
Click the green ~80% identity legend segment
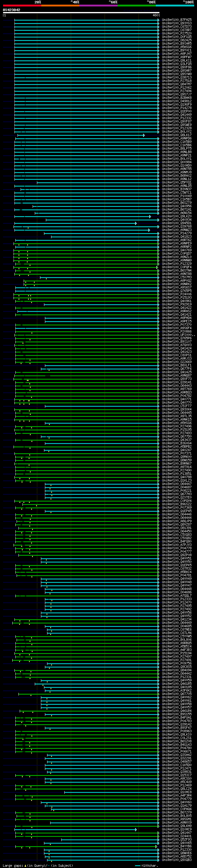pos(137,6)
